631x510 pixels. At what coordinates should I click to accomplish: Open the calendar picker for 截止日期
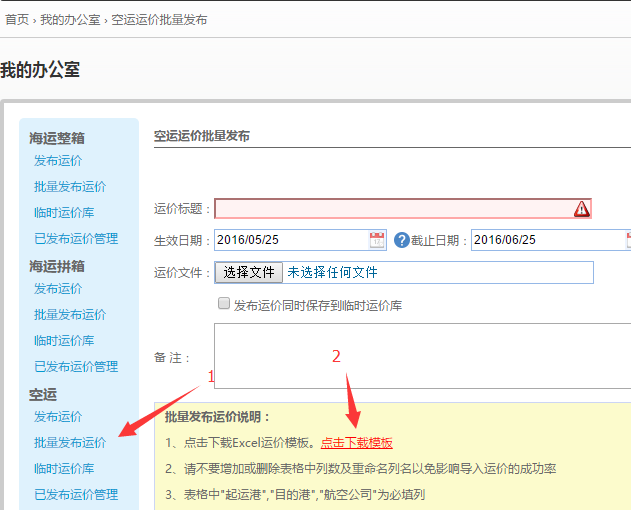pos(627,240)
